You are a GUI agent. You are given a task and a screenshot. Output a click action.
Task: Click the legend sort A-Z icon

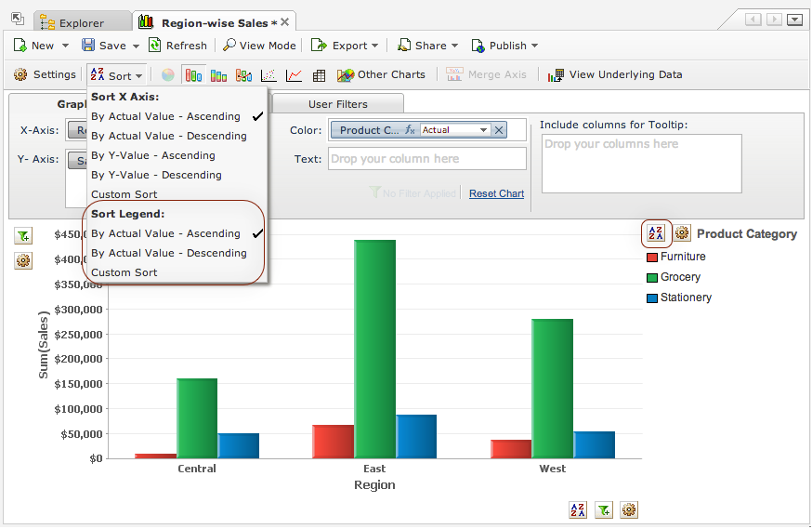(x=656, y=233)
